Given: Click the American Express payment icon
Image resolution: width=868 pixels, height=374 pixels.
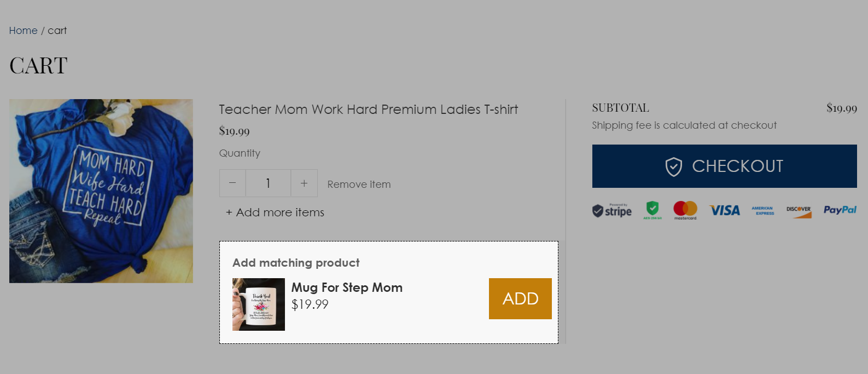Looking at the screenshot, I should tap(762, 210).
